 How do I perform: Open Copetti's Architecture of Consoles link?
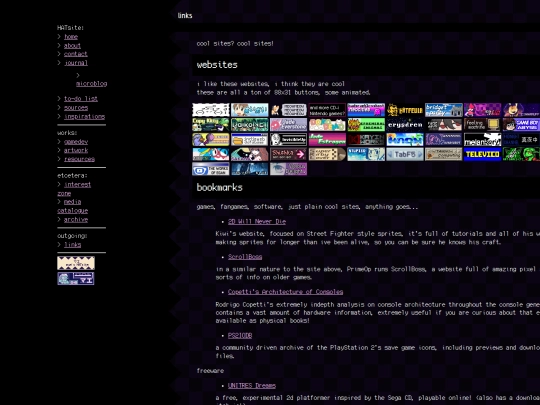click(x=285, y=292)
